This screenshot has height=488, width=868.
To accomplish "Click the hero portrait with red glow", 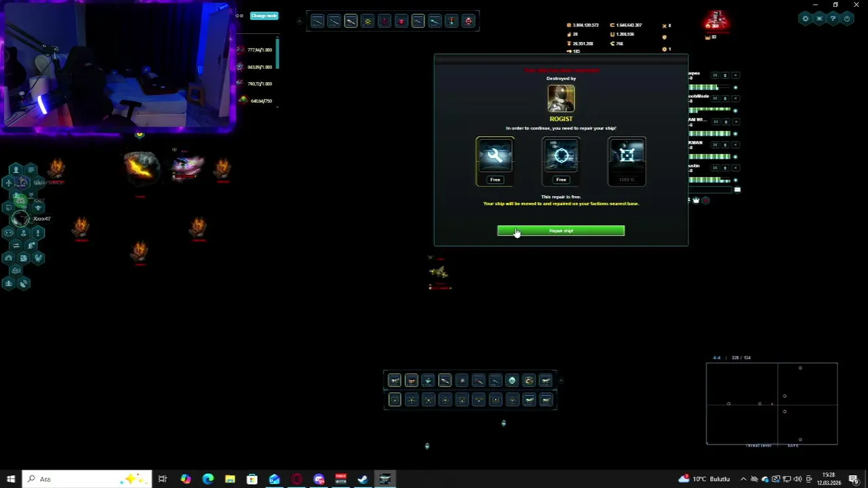I will click(717, 21).
